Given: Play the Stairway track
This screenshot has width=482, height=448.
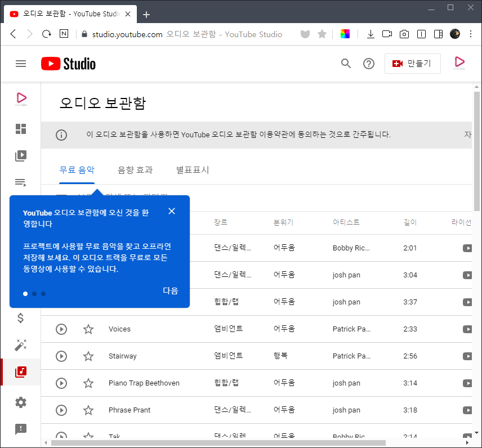Looking at the screenshot, I should point(61,356).
